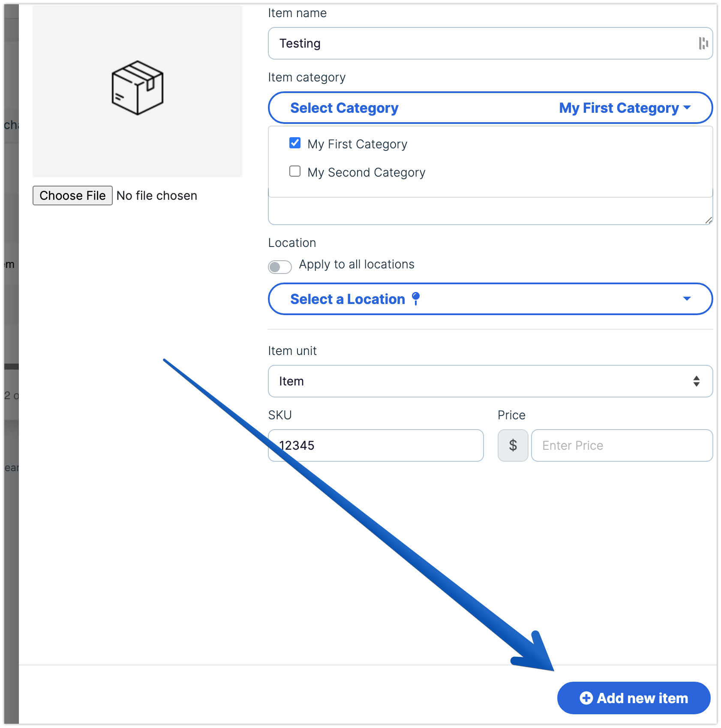Click the Add new item button

pos(634,698)
